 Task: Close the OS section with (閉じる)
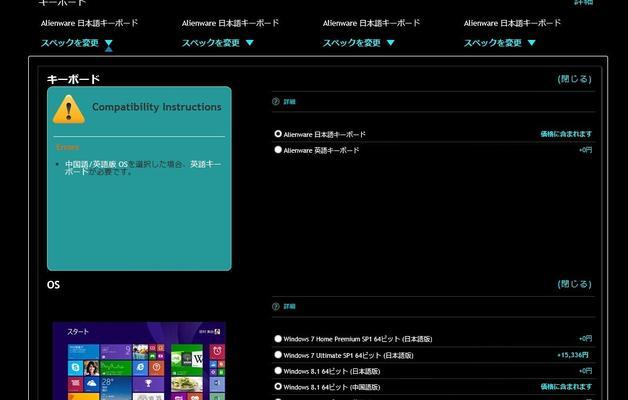(574, 284)
